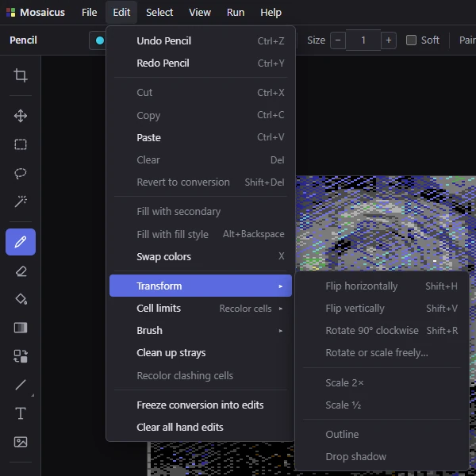This screenshot has width=476, height=476.
Task: Increase pencil size with plus button
Action: point(389,40)
